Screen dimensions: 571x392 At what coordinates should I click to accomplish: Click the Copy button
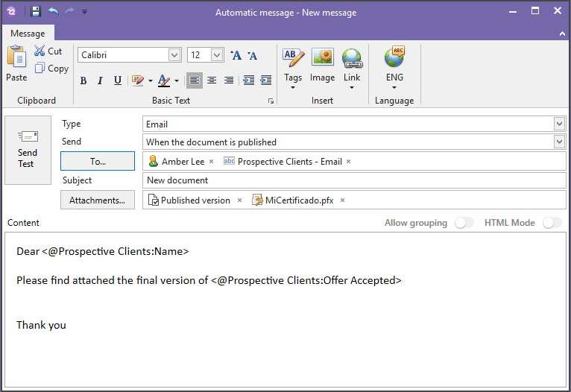pyautogui.click(x=51, y=68)
